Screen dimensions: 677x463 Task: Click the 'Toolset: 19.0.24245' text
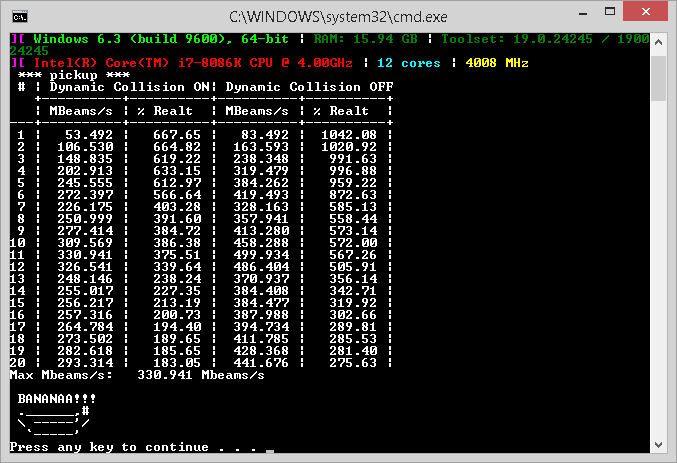[517, 39]
